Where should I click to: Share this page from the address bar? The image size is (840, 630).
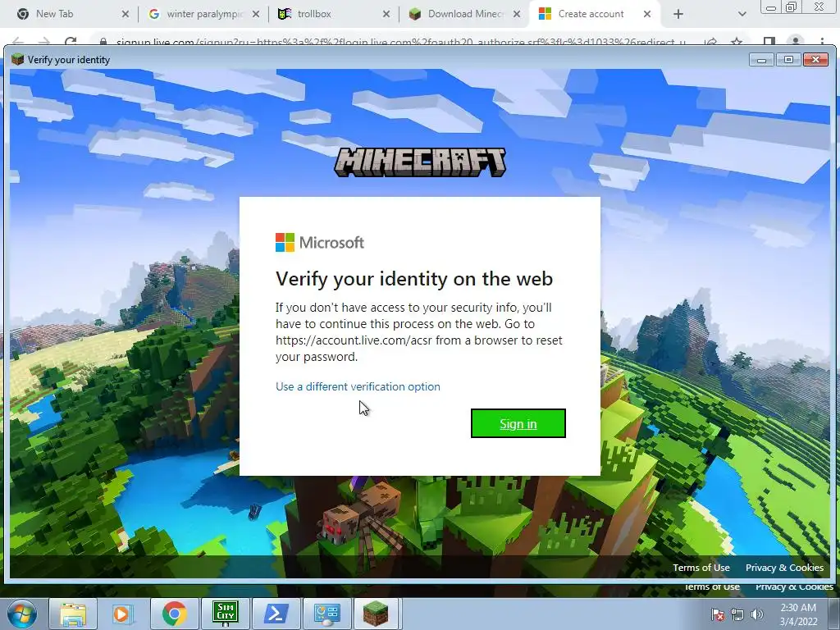pyautogui.click(x=710, y=42)
